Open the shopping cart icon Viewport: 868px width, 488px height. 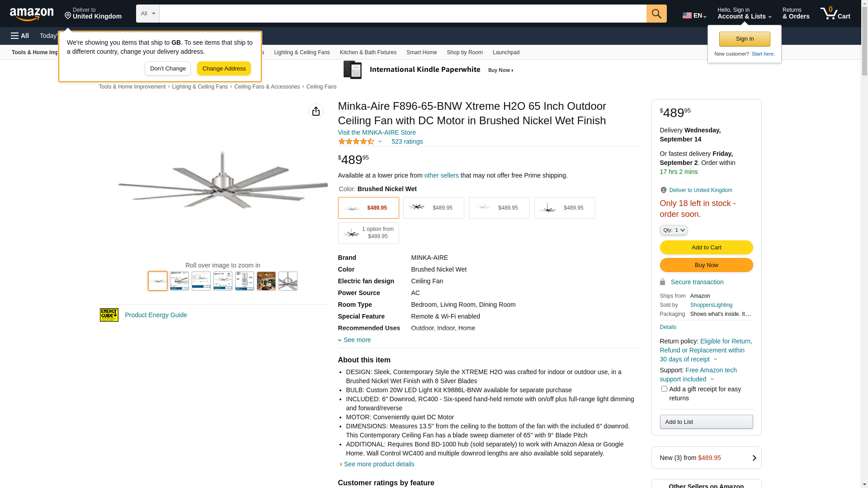pyautogui.click(x=835, y=14)
